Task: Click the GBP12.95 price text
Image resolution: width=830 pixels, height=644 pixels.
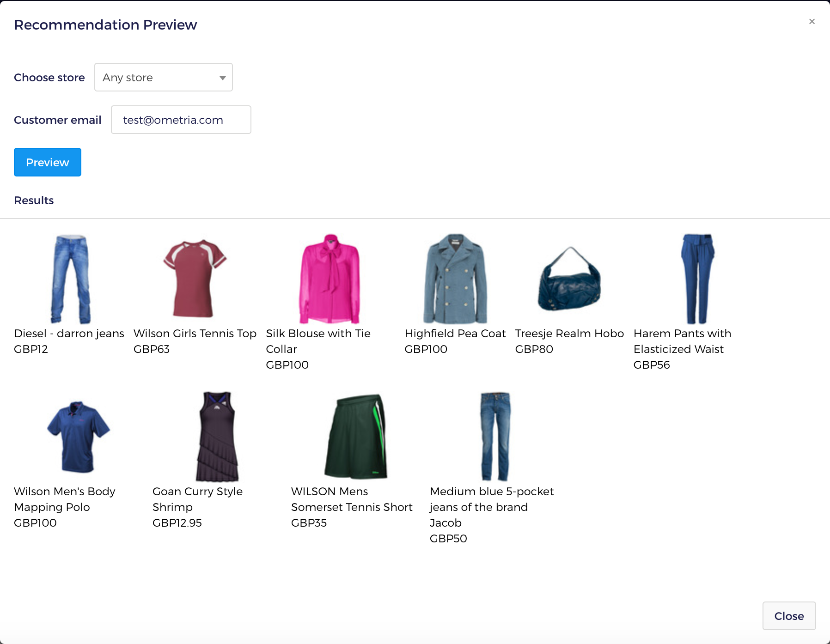Action: (x=177, y=523)
